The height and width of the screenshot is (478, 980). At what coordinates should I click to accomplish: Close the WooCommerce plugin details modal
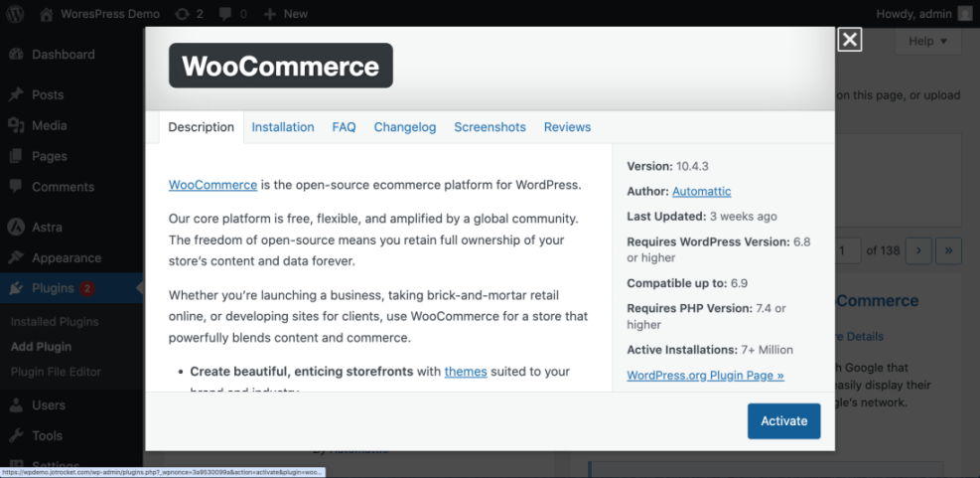pyautogui.click(x=849, y=40)
